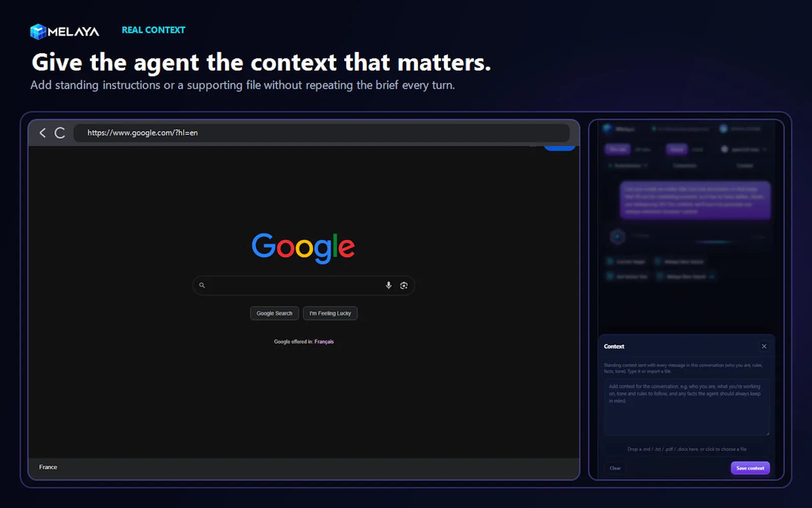Click the Melaya cube logo

(x=38, y=31)
